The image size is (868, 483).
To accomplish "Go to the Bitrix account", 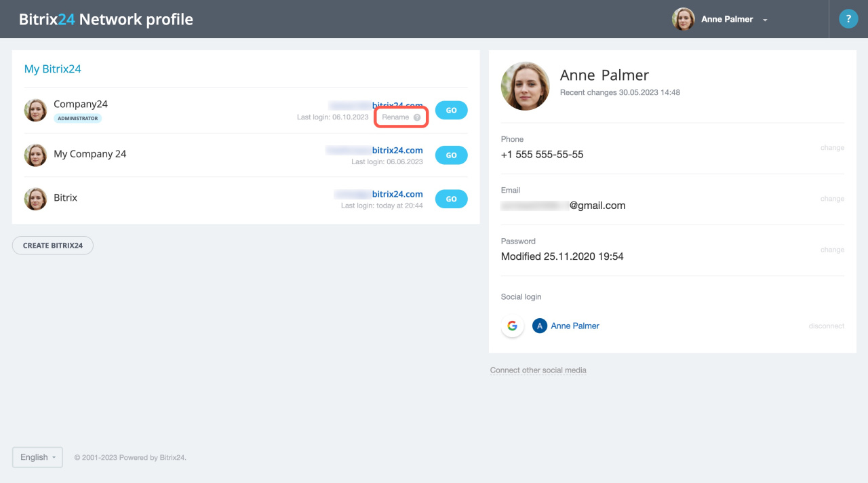I will click(x=451, y=199).
